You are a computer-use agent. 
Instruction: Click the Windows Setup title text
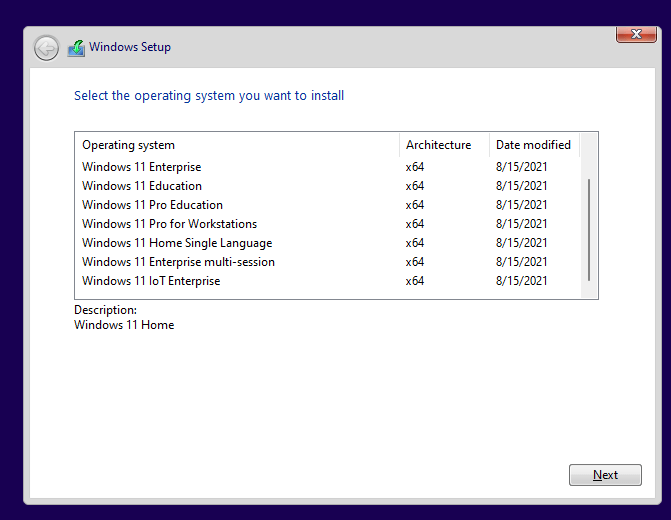[x=130, y=47]
